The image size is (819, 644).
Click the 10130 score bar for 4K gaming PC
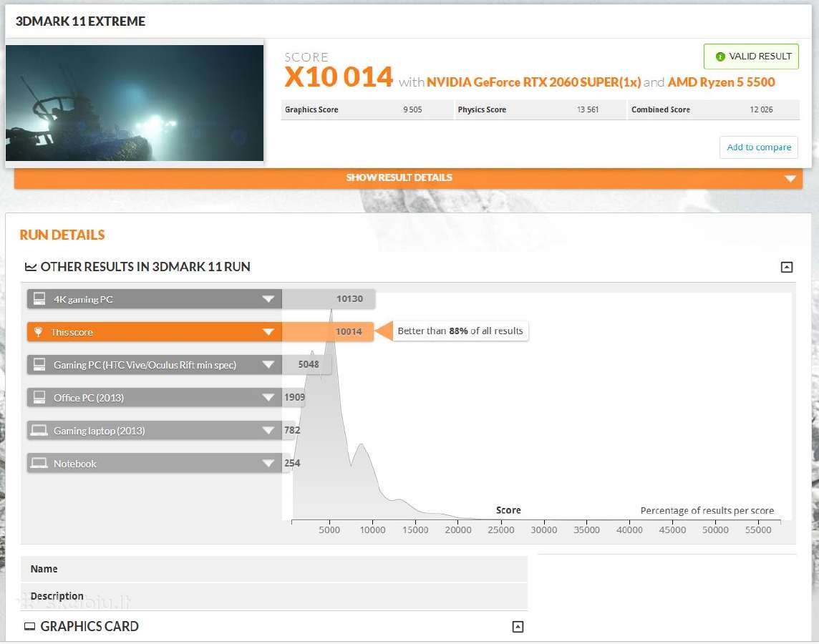pyautogui.click(x=329, y=298)
